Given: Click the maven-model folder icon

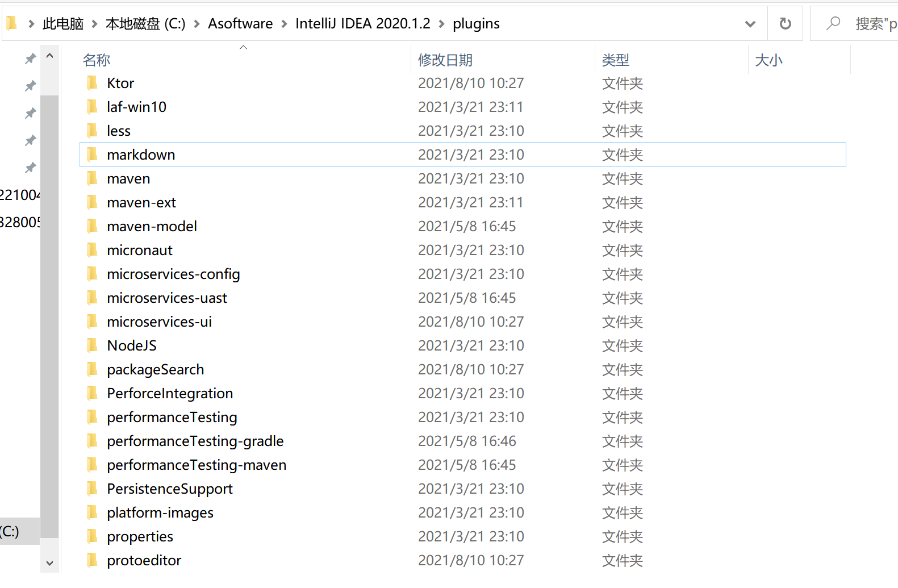Looking at the screenshot, I should click(92, 226).
